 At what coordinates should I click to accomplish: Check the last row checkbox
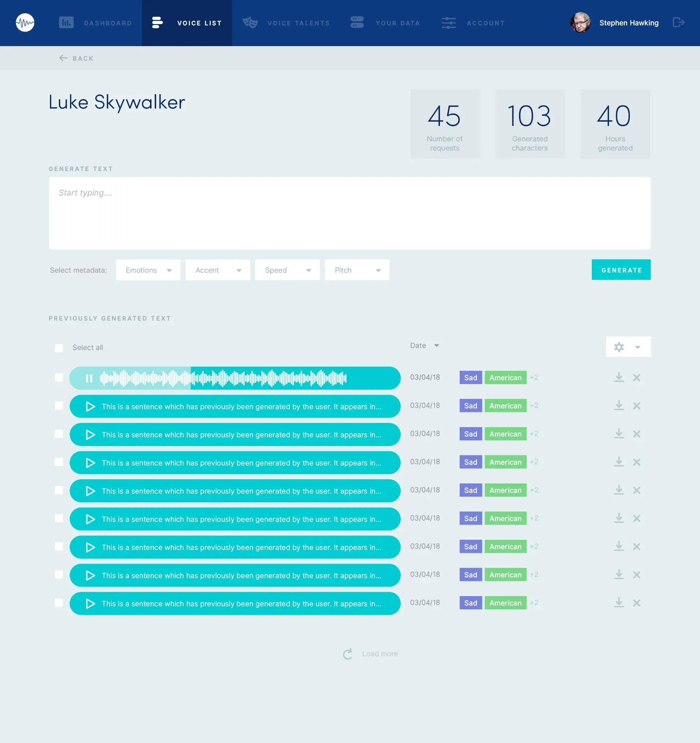[x=59, y=602]
